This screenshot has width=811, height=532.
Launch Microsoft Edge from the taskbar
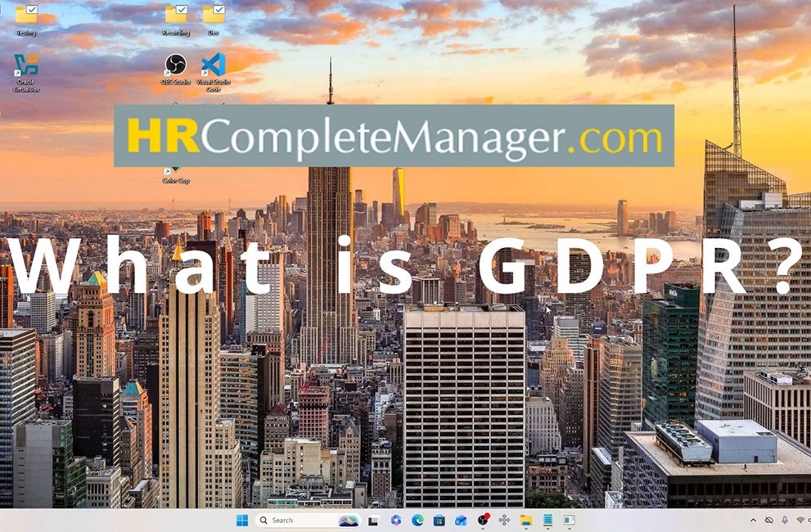[x=416, y=520]
